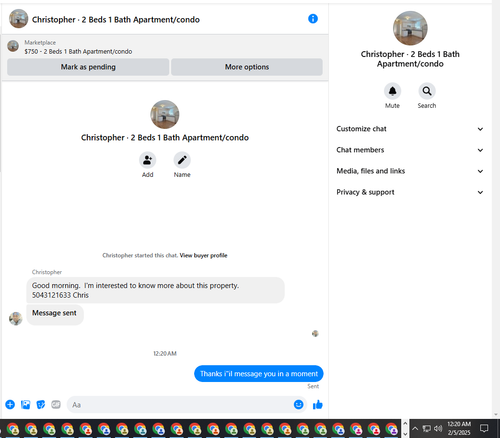Click the header title 'Christopher · 2 Beds 1 Bath Apartment/condo'

click(116, 20)
